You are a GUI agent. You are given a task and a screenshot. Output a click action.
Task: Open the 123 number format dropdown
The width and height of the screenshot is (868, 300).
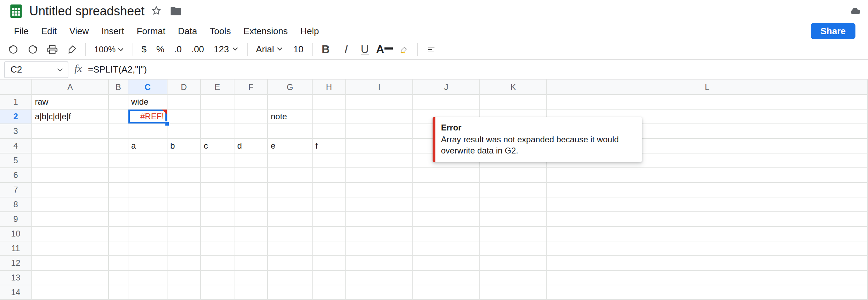[226, 50]
